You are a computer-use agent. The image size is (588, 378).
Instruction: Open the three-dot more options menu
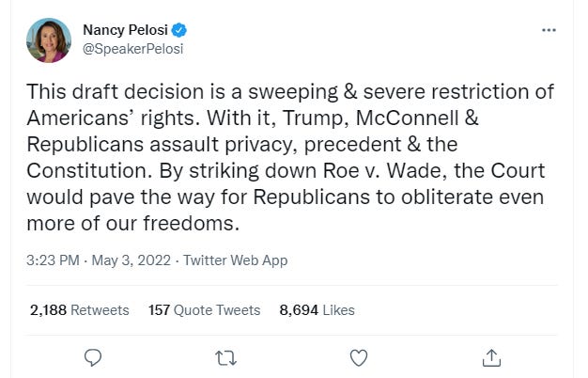click(549, 30)
